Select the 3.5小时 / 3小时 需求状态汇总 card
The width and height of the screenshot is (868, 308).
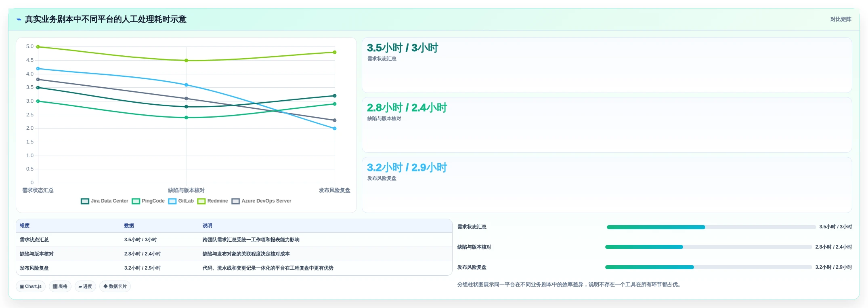tap(607, 65)
